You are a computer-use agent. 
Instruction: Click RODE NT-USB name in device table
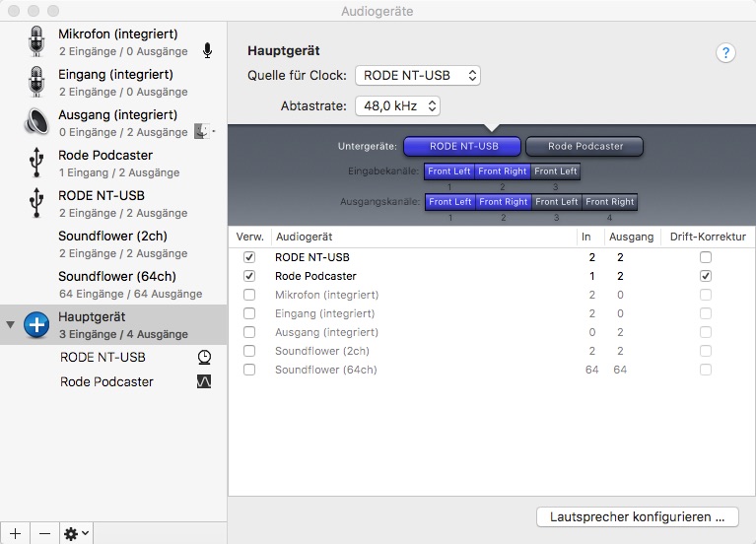312,257
